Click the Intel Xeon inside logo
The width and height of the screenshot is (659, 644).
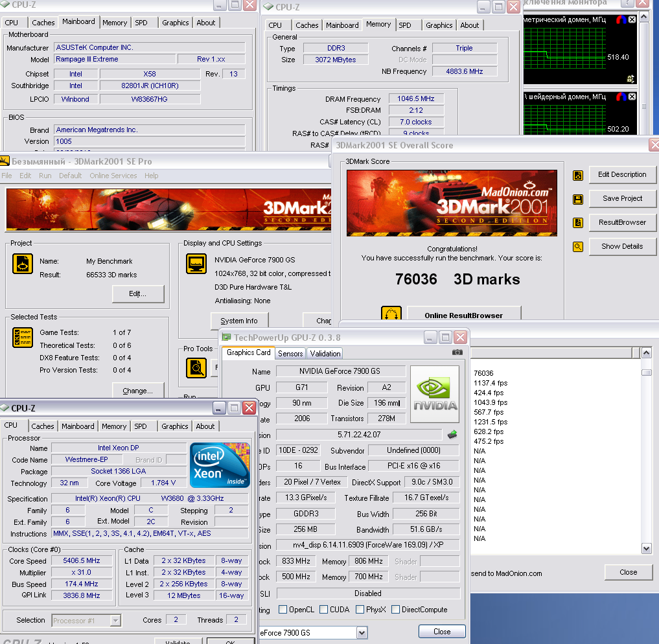pyautogui.click(x=220, y=465)
